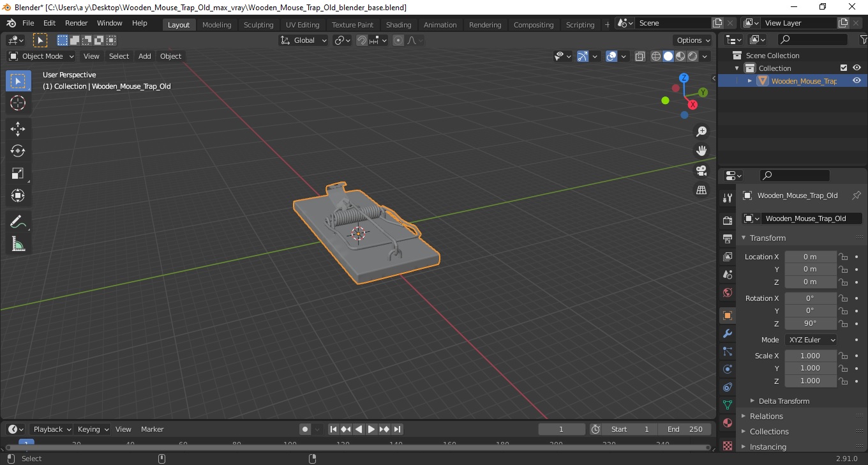
Task: Open Global transform orientation dropdown
Action: click(304, 40)
